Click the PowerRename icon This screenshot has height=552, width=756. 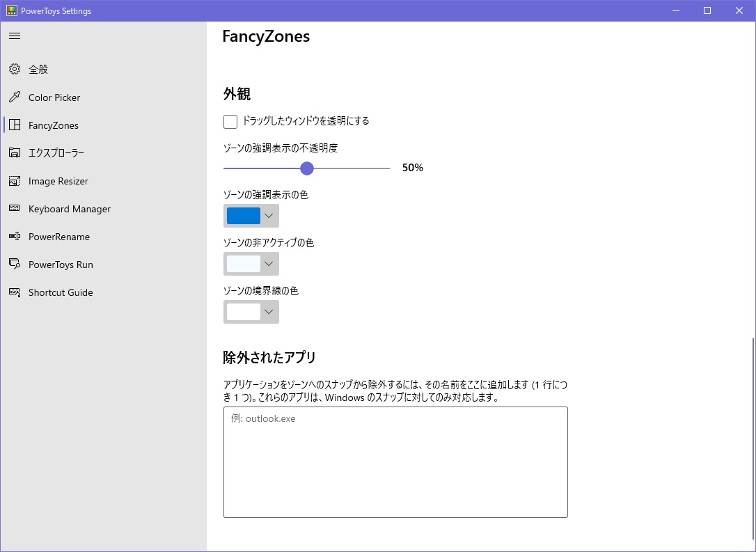click(x=15, y=236)
